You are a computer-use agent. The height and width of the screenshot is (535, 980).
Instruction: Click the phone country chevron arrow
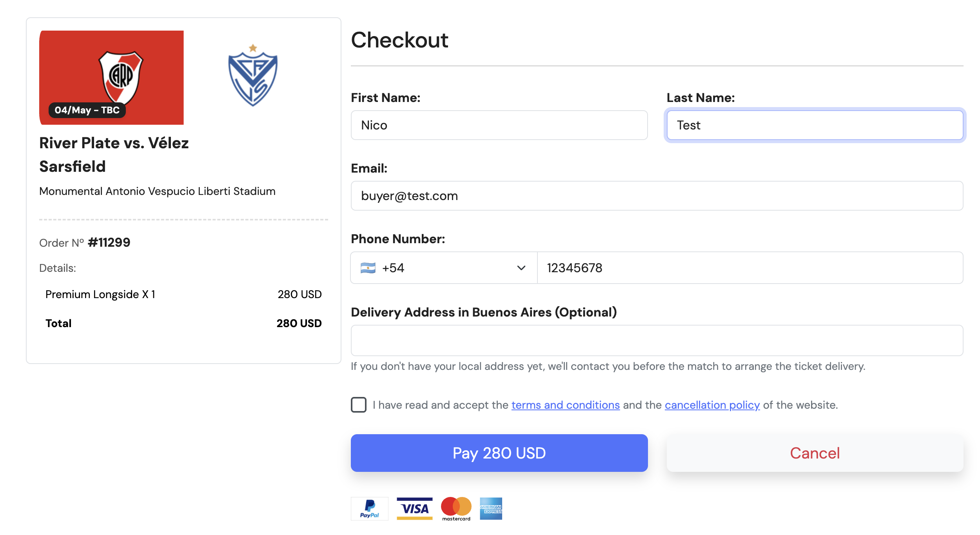pyautogui.click(x=521, y=268)
